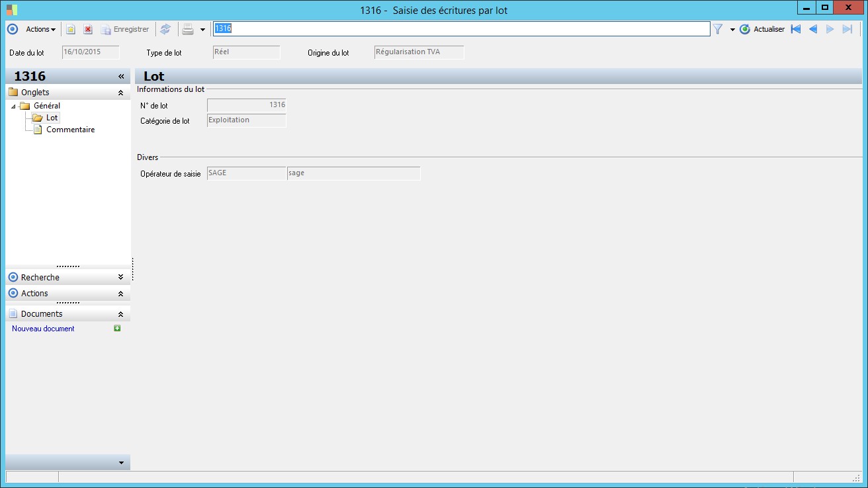Collapse the Onglets section chevron
Viewport: 868px width, 488px height.
120,93
